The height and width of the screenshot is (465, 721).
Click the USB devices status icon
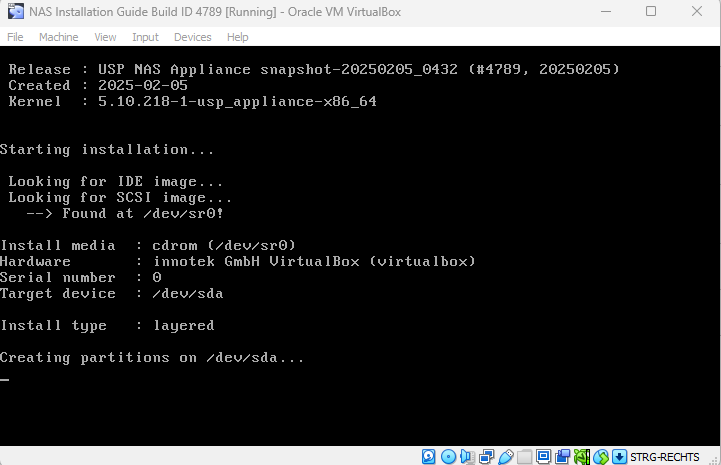pyautogui.click(x=505, y=457)
